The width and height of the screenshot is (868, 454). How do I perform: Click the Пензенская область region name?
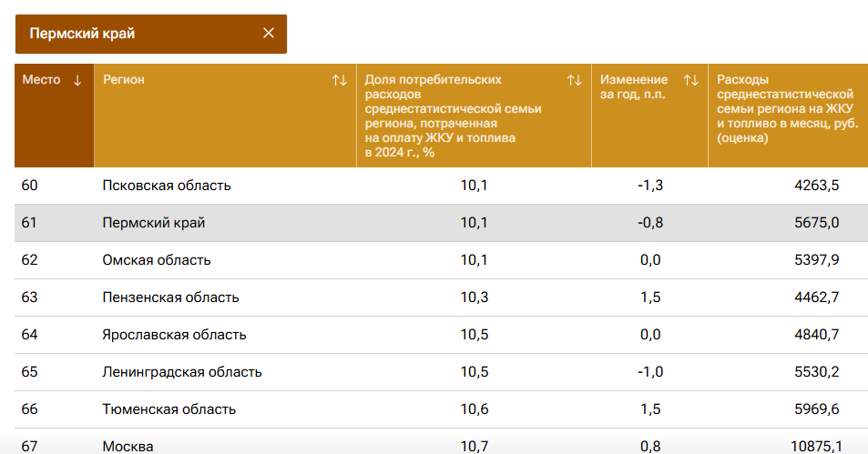tap(170, 298)
